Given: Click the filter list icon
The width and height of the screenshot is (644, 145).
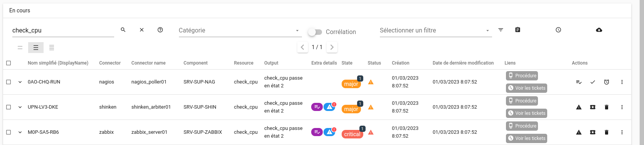Looking at the screenshot, I should 501,30.
